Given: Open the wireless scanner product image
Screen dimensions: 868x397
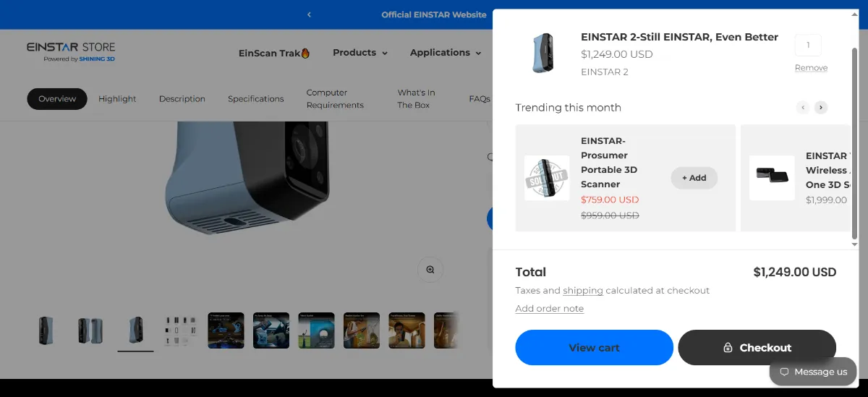Looking at the screenshot, I should coord(772,178).
